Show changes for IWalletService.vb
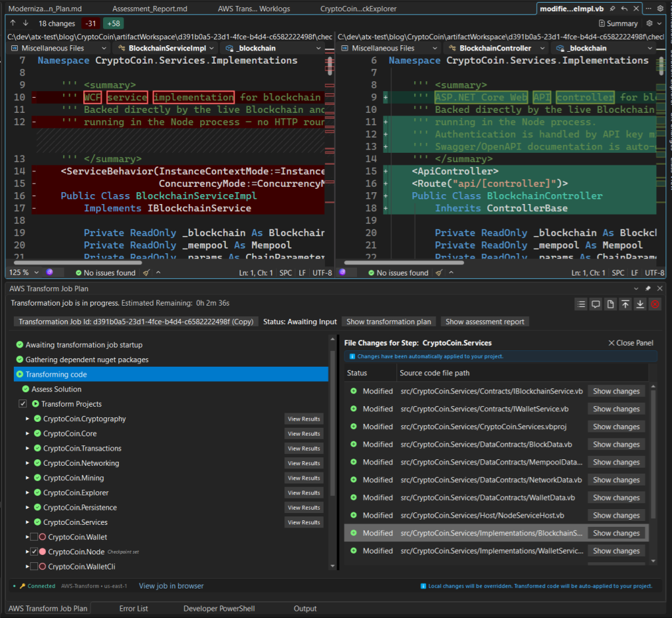This screenshot has height=618, width=672. [x=616, y=409]
